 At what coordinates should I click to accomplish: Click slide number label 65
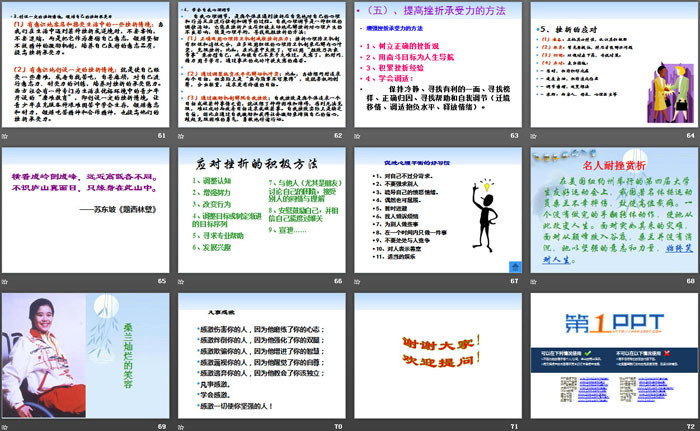pyautogui.click(x=162, y=281)
